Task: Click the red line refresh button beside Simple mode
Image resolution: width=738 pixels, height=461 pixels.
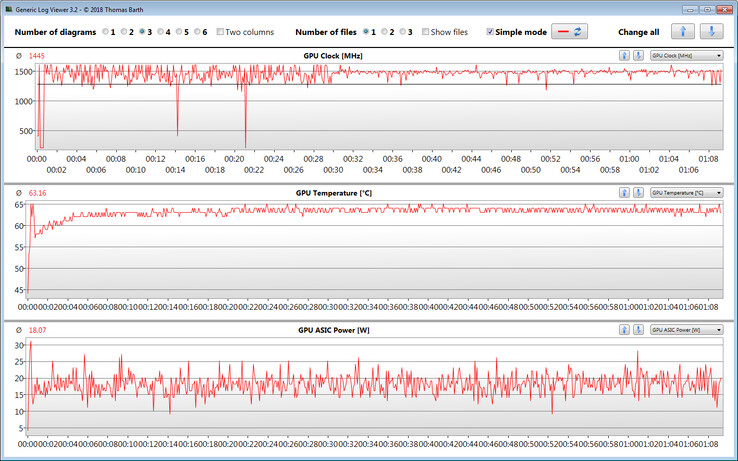Action: [571, 32]
